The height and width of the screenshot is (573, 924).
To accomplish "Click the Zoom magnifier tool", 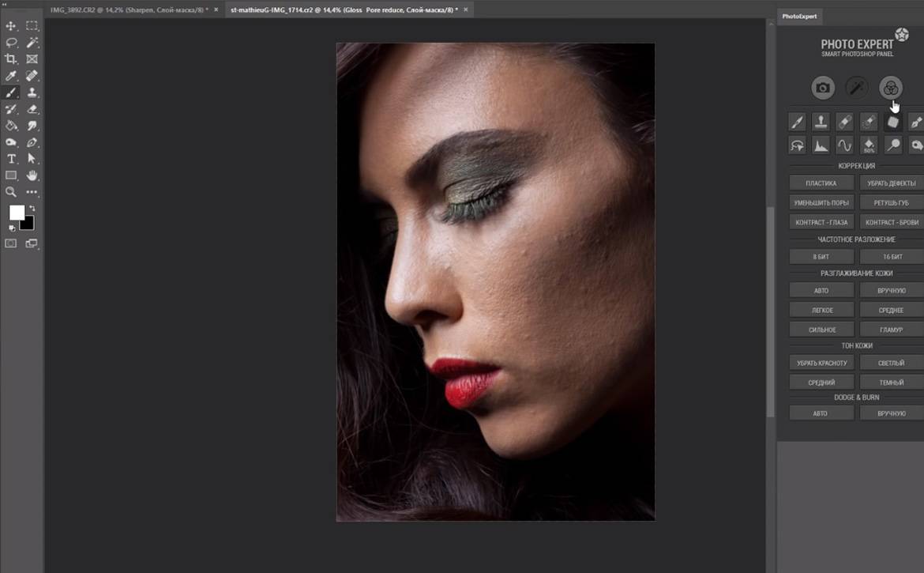I will click(x=11, y=192).
